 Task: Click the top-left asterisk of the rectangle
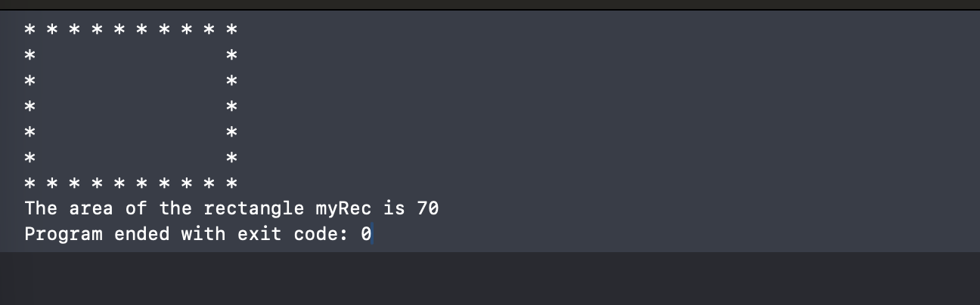(x=29, y=30)
